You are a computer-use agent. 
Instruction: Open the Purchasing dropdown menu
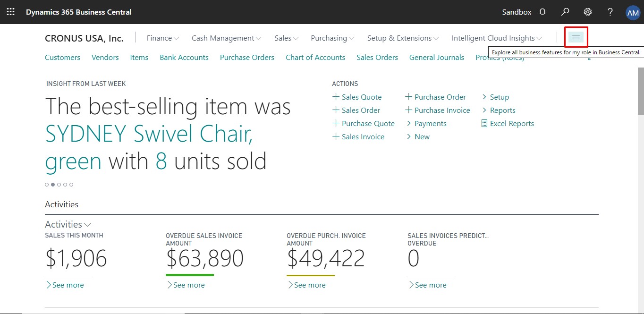[332, 38]
